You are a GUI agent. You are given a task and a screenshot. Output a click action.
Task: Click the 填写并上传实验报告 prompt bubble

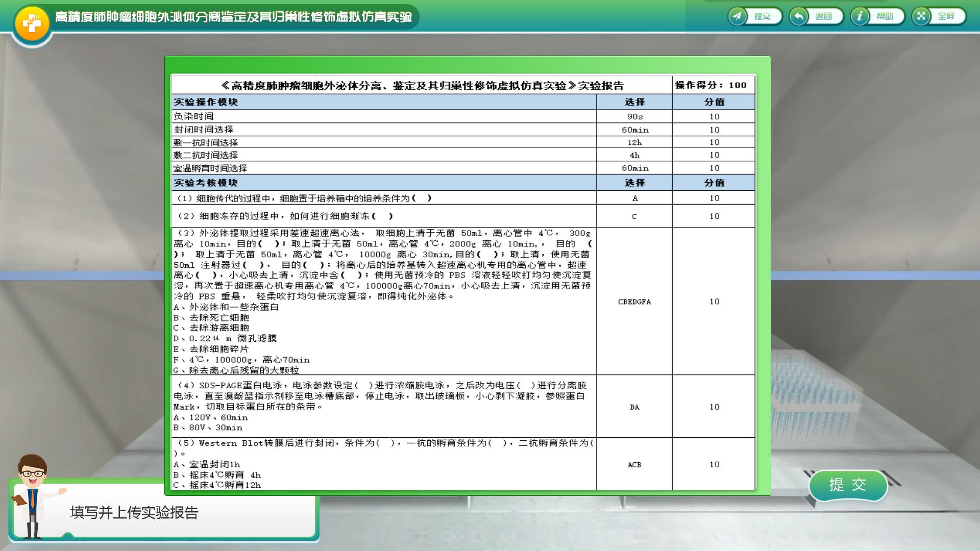[x=134, y=513]
